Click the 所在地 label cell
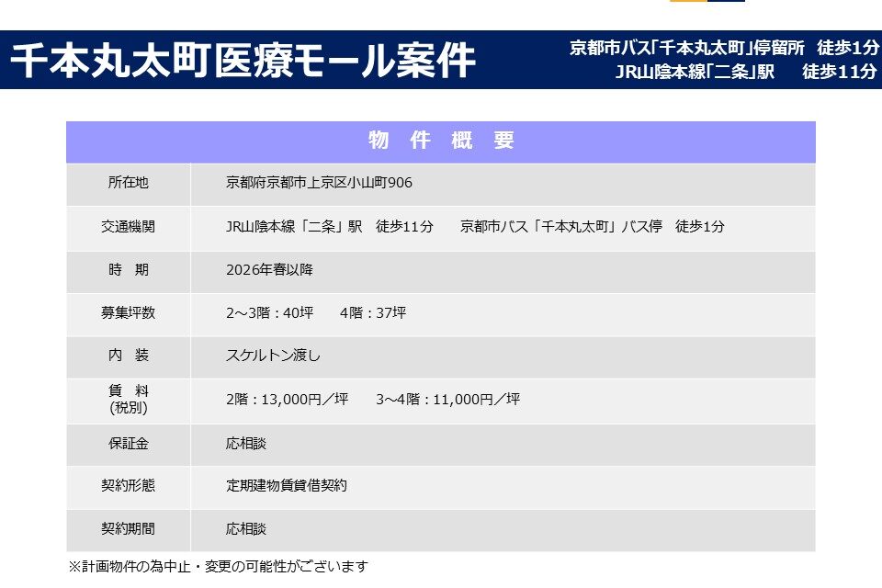882x588 pixels. [x=129, y=184]
